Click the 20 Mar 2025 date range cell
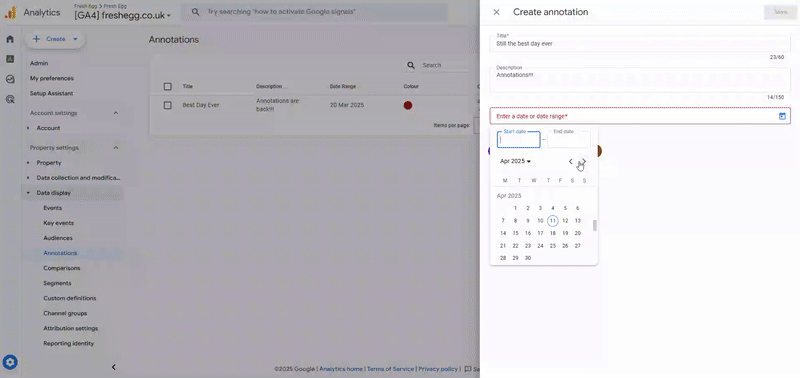The height and width of the screenshot is (378, 800). (x=346, y=105)
